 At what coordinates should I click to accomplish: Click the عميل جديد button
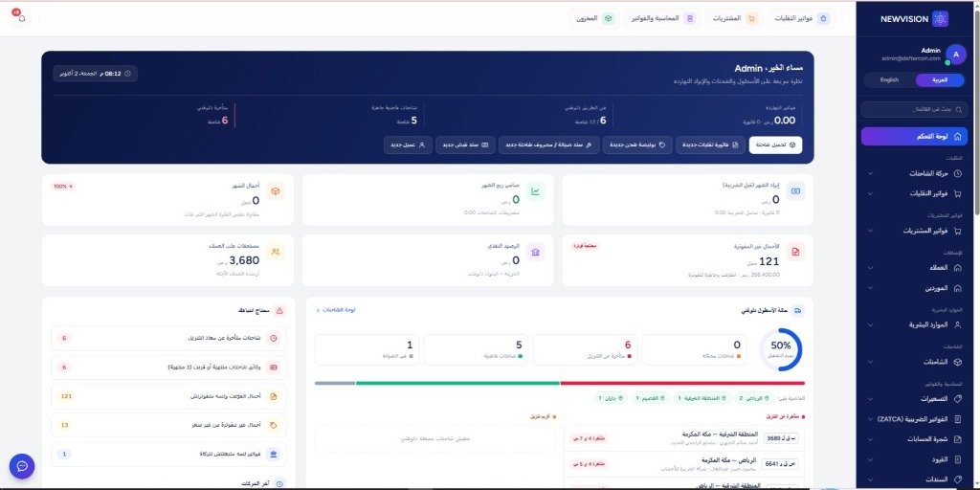408,145
